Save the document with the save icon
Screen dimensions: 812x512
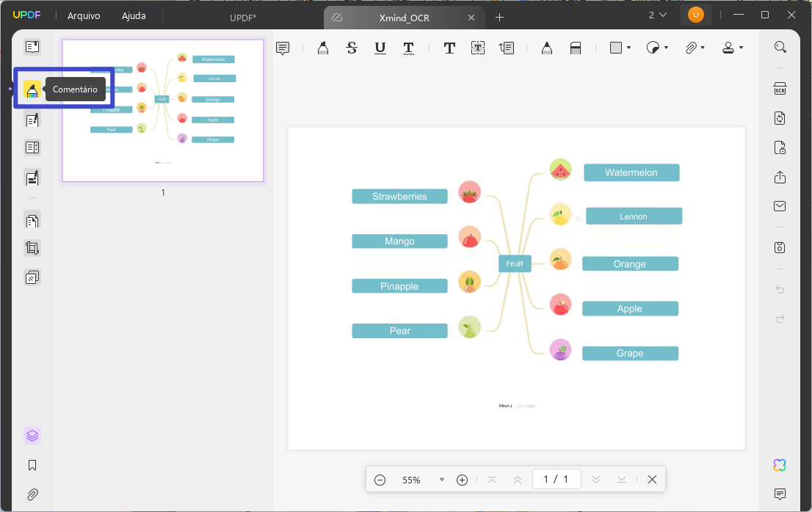pos(780,248)
